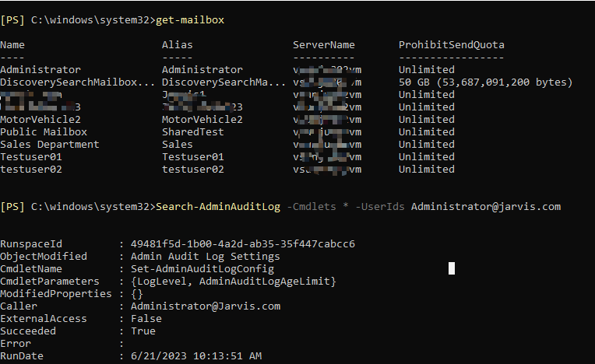Viewport: 595px width, 364px height.
Task: Select the MotorVehicle2 mailbox name
Action: tap(40, 119)
